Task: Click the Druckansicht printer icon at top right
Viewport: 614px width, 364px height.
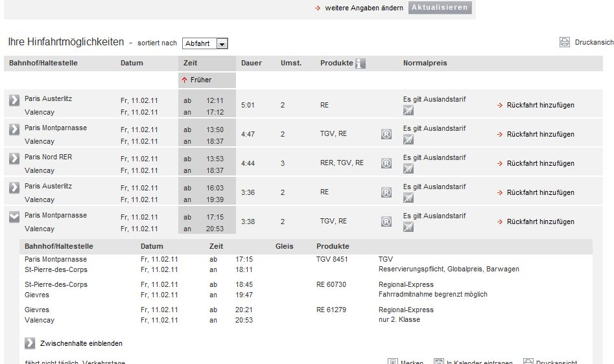Action: 564,42
